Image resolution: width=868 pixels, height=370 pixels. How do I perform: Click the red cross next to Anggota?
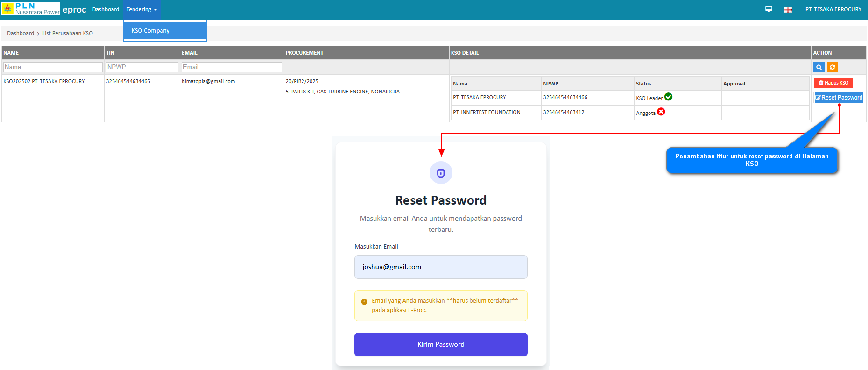[x=661, y=112]
